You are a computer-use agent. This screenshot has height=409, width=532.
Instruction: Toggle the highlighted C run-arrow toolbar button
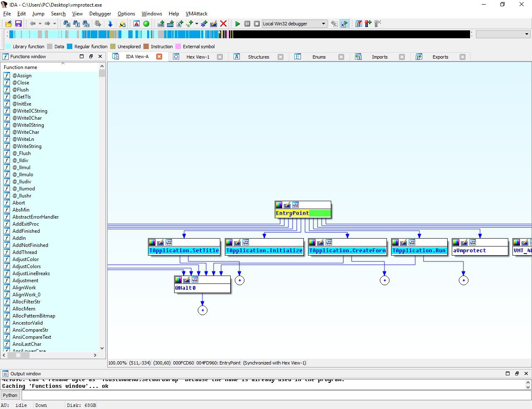click(x=344, y=24)
